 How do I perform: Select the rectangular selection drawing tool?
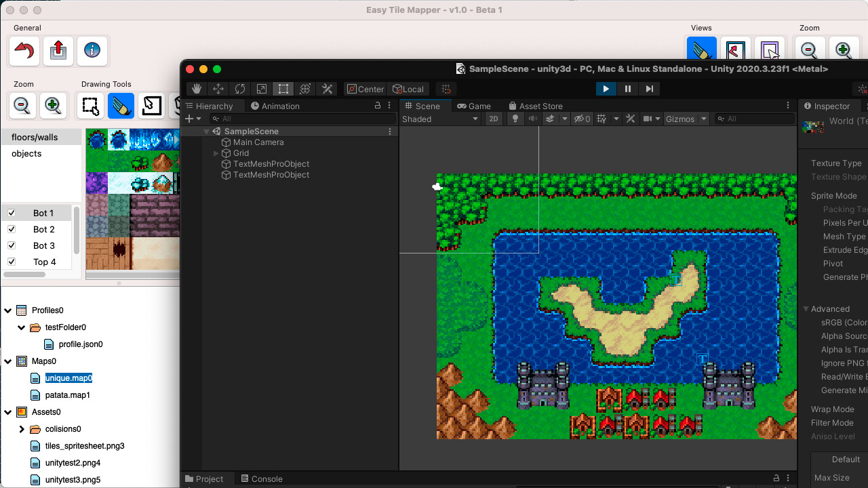[90, 106]
